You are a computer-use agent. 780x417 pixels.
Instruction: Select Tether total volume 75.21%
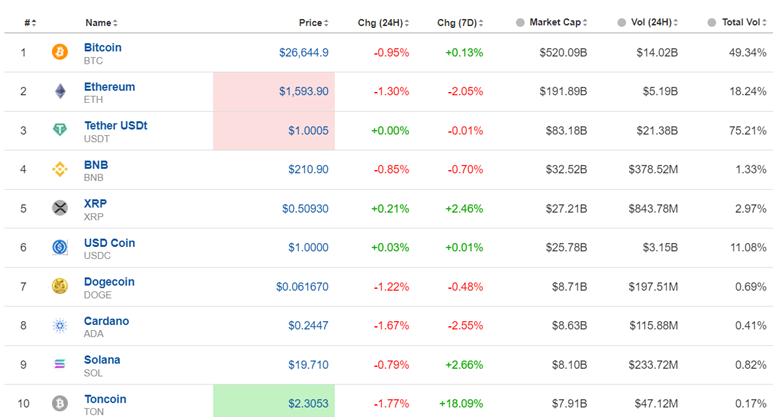click(x=748, y=130)
